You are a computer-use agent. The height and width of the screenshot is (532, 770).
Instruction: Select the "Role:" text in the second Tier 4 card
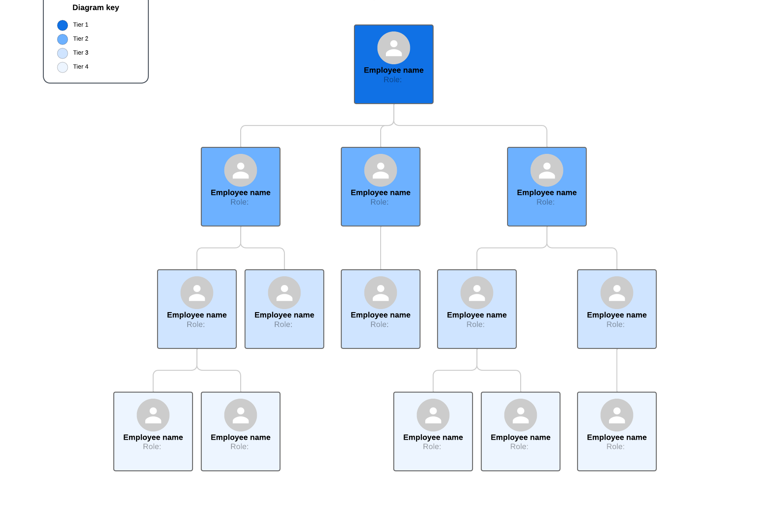coord(239,446)
